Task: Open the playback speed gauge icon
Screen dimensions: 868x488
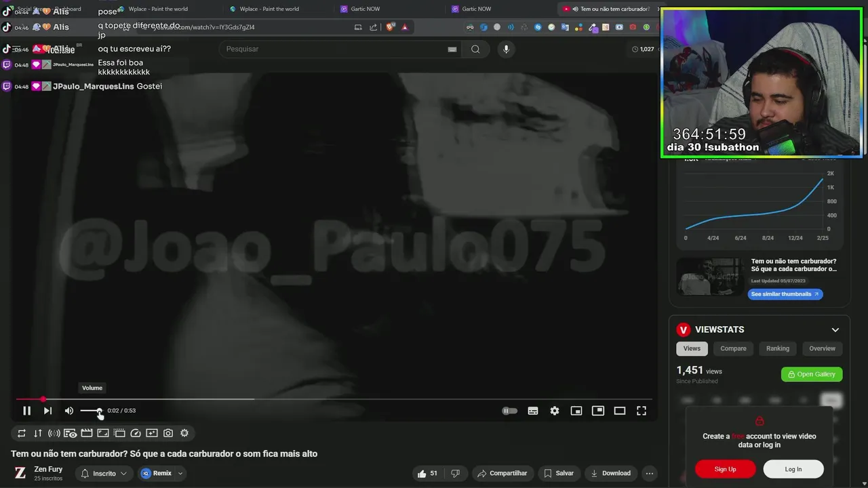Action: (136, 433)
